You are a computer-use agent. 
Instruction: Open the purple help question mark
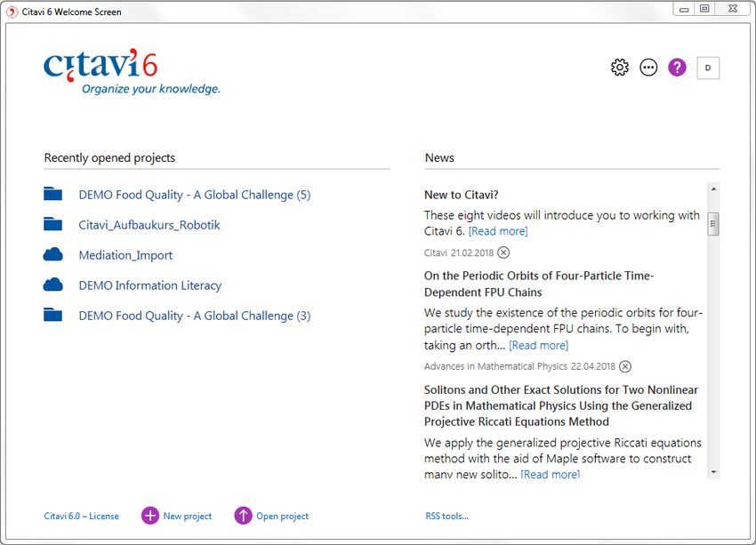click(677, 68)
